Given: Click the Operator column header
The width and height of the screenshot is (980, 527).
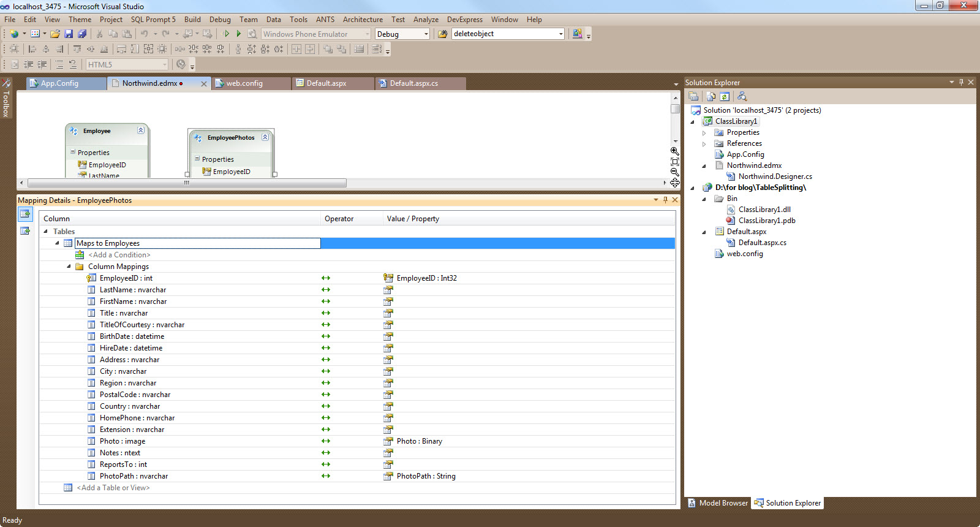Looking at the screenshot, I should coord(339,219).
